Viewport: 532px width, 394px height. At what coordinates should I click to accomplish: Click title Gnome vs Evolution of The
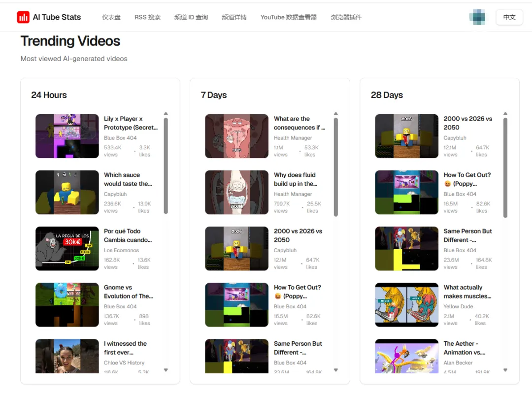pyautogui.click(x=128, y=292)
